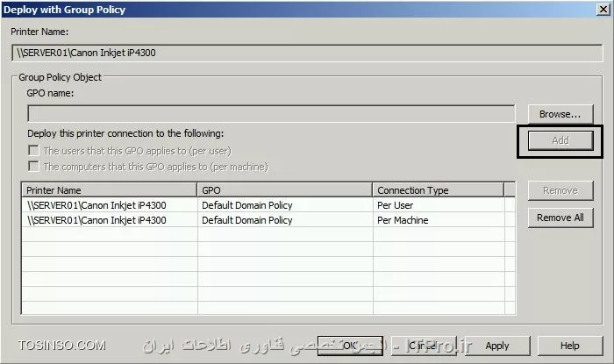This screenshot has height=364, width=614.
Task: Sort by the GPO column header
Action: [285, 190]
